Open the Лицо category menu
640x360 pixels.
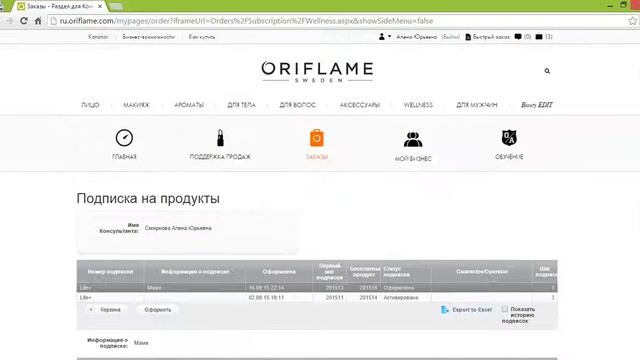click(x=90, y=105)
